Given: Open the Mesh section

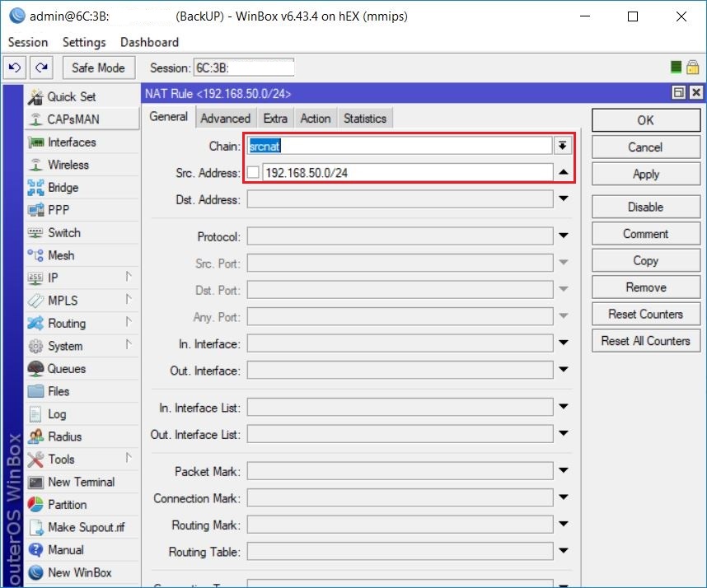Looking at the screenshot, I should pyautogui.click(x=82, y=255).
